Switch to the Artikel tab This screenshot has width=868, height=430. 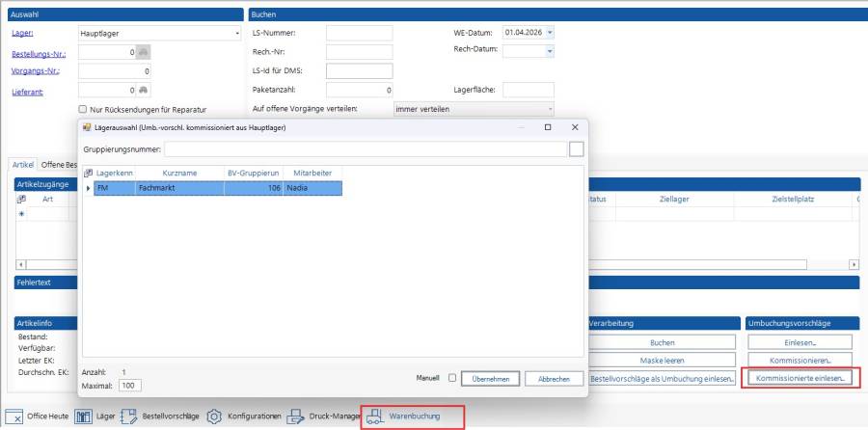23,165
